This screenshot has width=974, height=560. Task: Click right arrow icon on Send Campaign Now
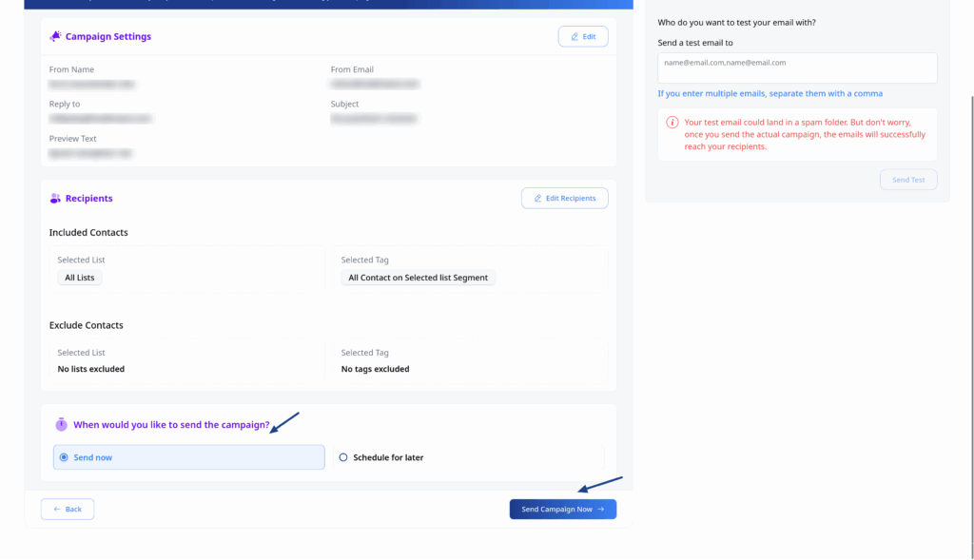click(x=601, y=510)
